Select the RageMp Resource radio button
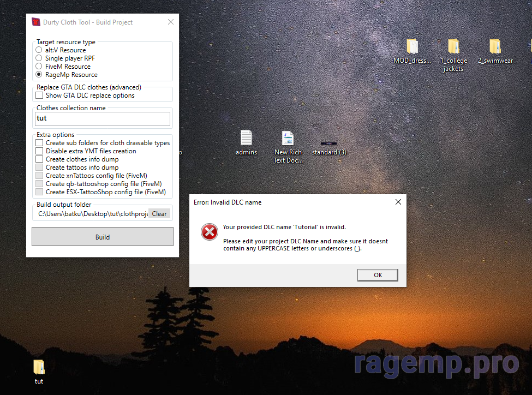 point(39,75)
